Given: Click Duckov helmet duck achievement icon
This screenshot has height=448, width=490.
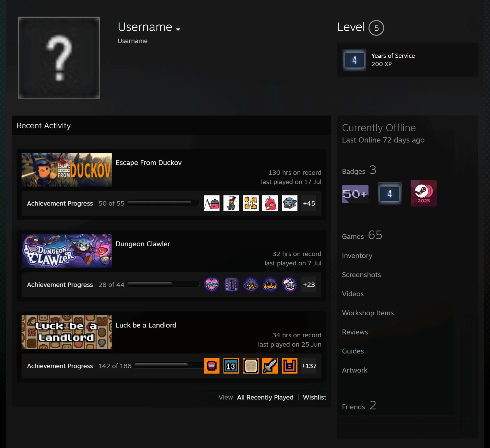Looking at the screenshot, I should 289,203.
